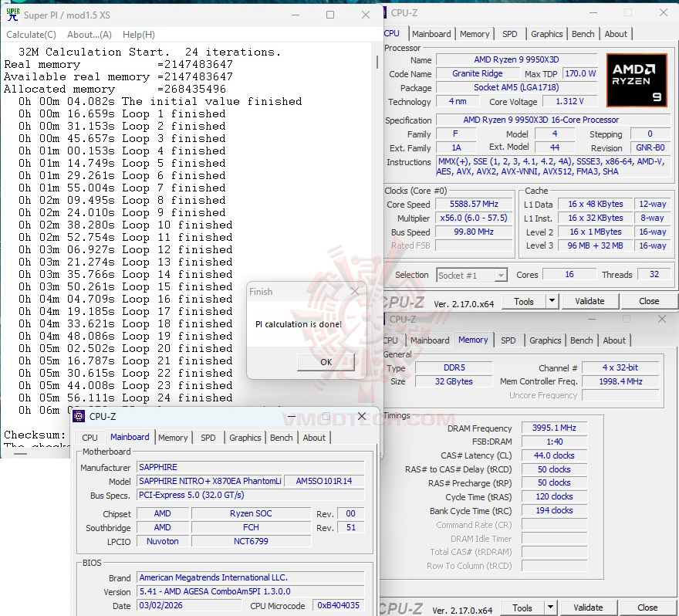Select About tab in memory CPU-Z window
The width and height of the screenshot is (679, 616).
(x=614, y=340)
